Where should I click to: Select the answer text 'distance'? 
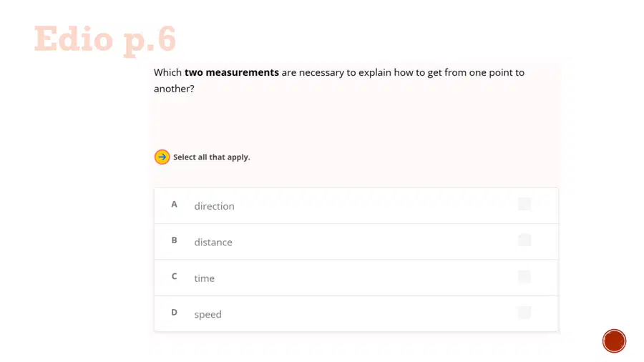click(x=213, y=242)
